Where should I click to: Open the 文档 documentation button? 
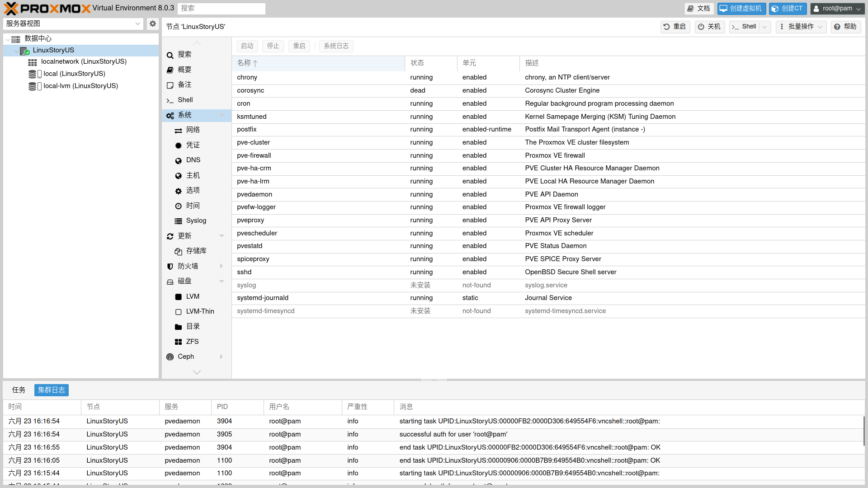pyautogui.click(x=699, y=9)
